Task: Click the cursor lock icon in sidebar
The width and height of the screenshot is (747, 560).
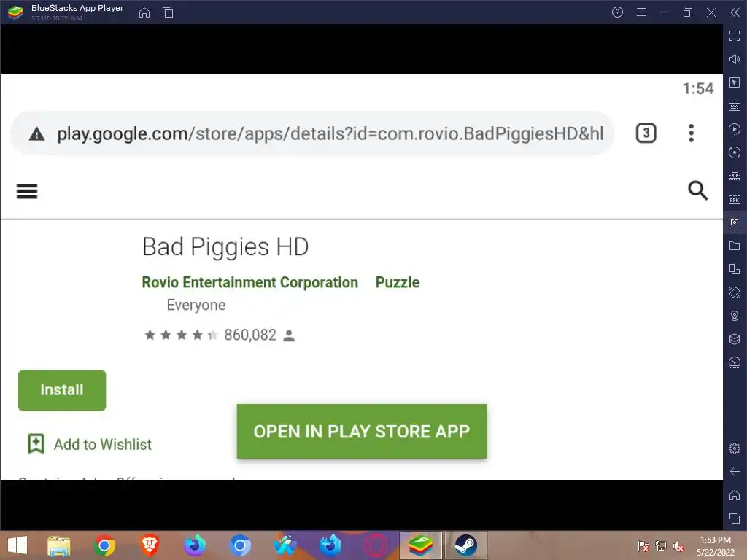Action: coord(735,82)
